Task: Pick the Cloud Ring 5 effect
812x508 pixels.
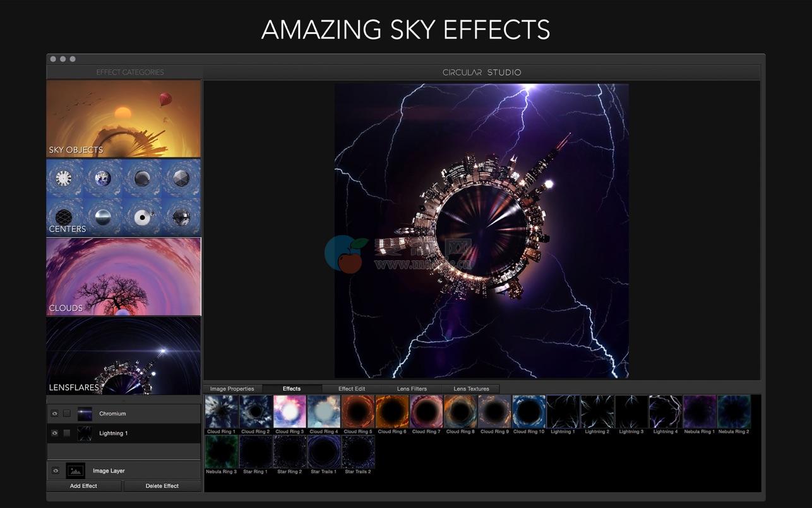Action: click(358, 412)
